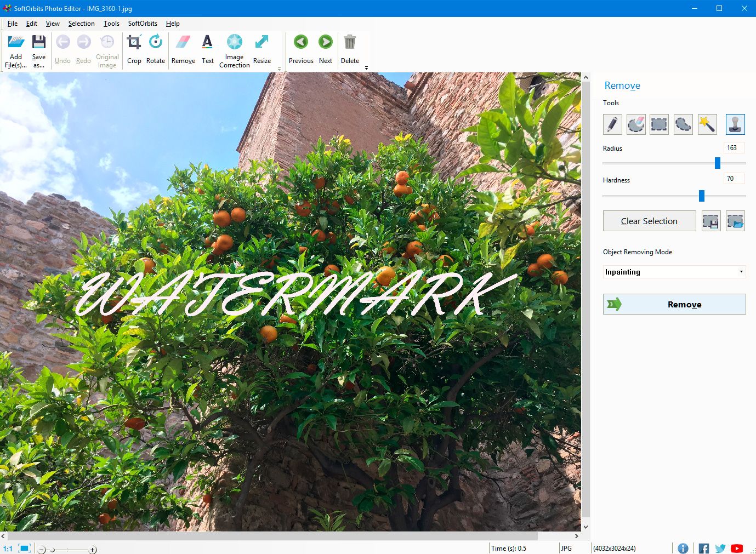Click the Resize tool icon
The height and width of the screenshot is (554, 756).
tap(262, 42)
